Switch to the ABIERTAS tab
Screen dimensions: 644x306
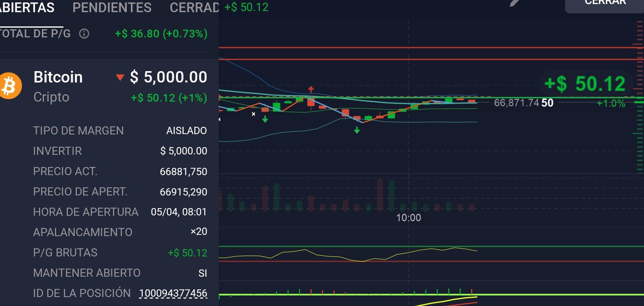pos(27,7)
